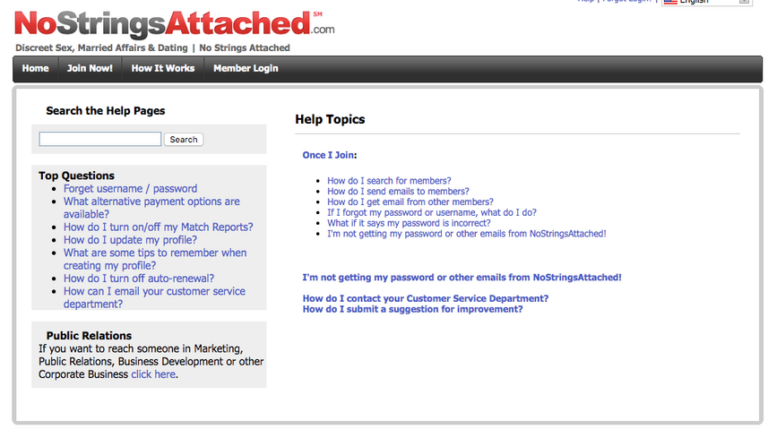Open submit a suggestion for improvement link

tap(412, 309)
